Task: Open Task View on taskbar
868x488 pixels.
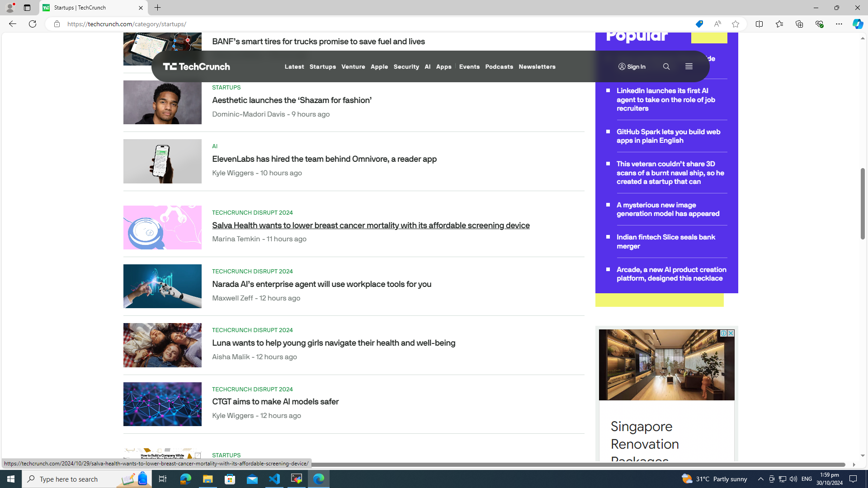Action: [162, 479]
